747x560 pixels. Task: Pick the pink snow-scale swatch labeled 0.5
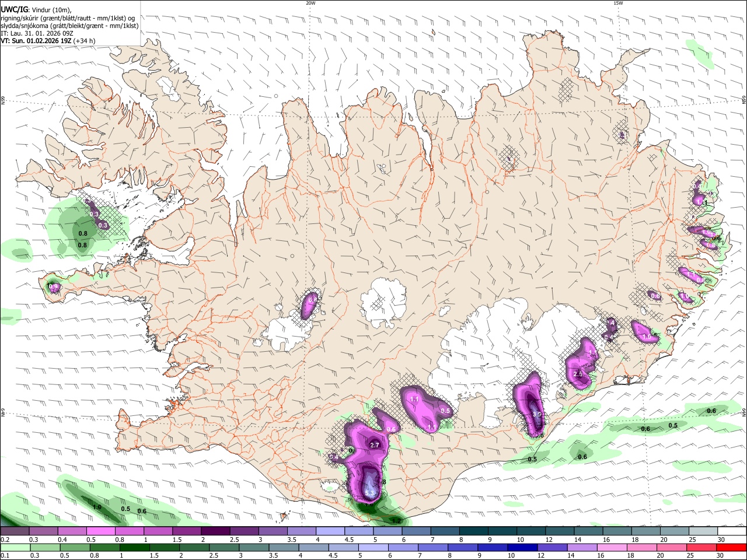coord(100,531)
